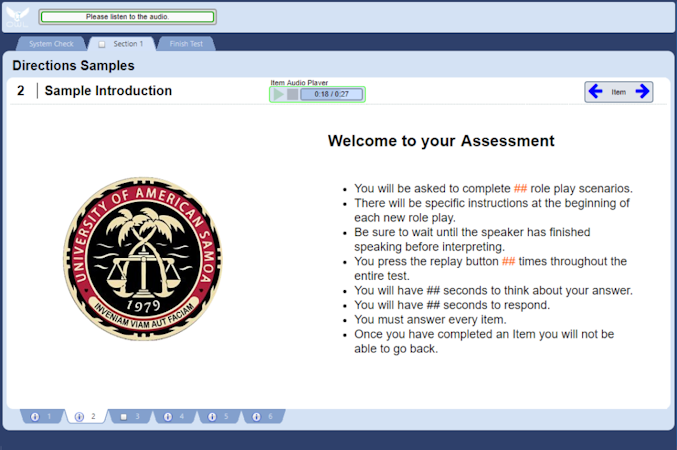677x450 pixels.
Task: Click the 'Please listen to the audio.' status field
Action: point(127,17)
